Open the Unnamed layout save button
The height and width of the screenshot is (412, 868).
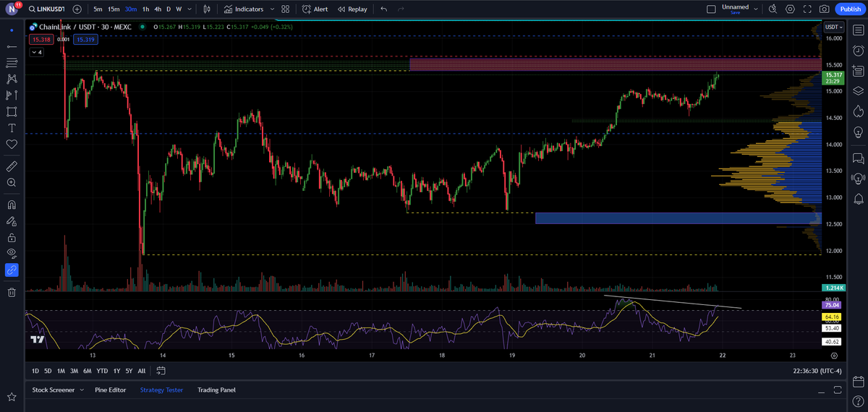[x=735, y=9]
